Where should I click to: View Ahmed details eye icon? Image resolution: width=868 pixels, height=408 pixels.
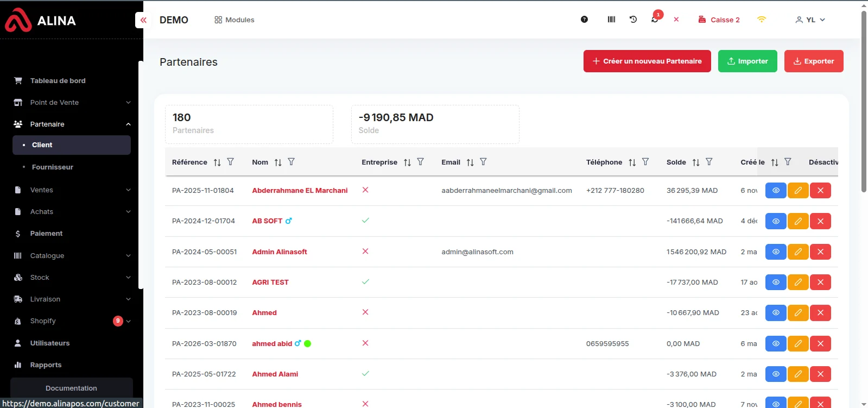(776, 313)
